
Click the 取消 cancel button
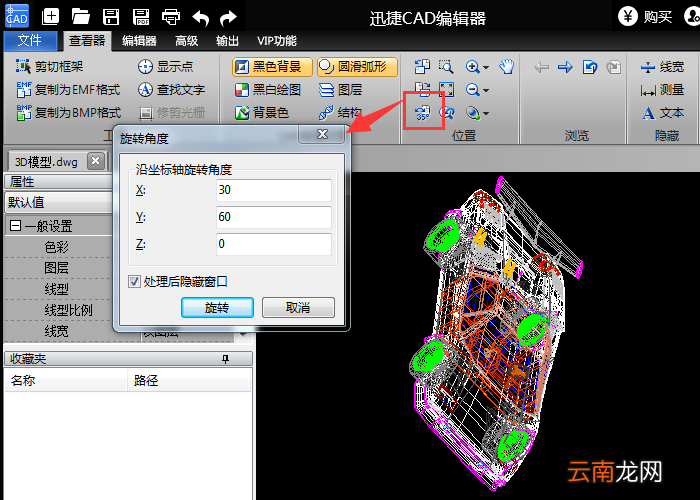click(x=298, y=308)
